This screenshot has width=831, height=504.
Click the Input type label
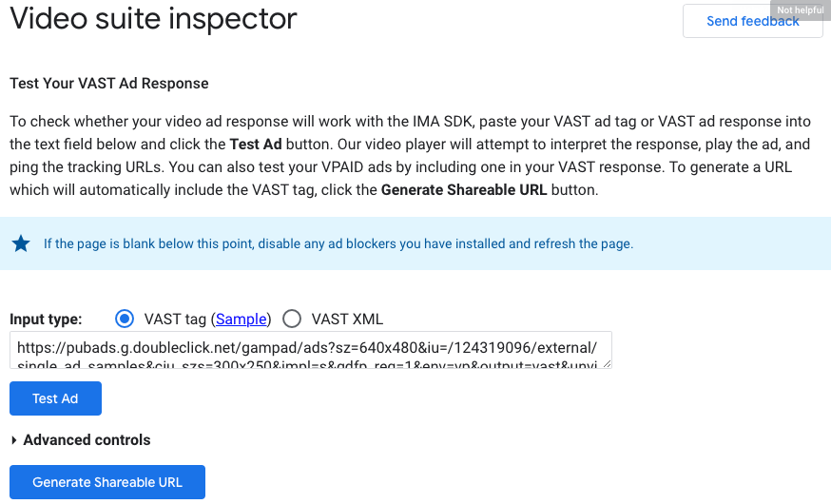(46, 320)
